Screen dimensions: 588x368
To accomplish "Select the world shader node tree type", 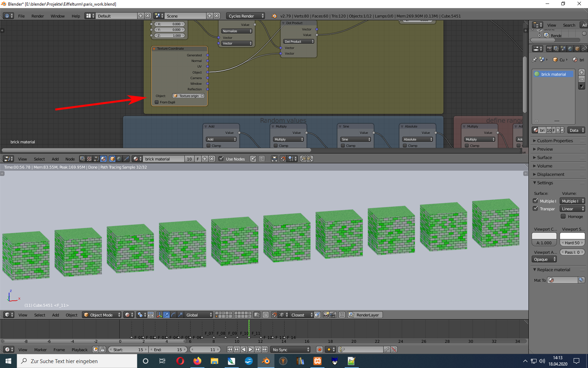I will click(119, 159).
